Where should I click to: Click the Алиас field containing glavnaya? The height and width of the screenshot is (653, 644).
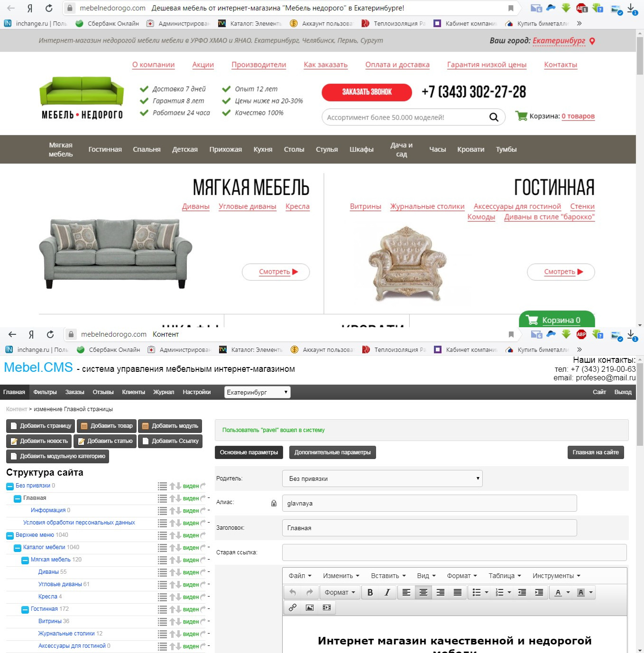(430, 503)
